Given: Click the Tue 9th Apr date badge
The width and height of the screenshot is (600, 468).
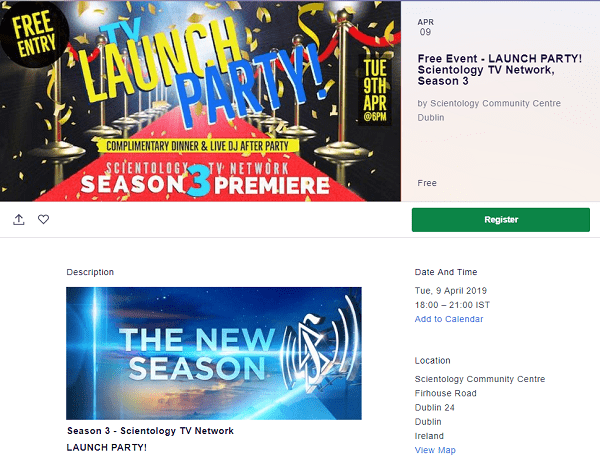Looking at the screenshot, I should [x=375, y=90].
